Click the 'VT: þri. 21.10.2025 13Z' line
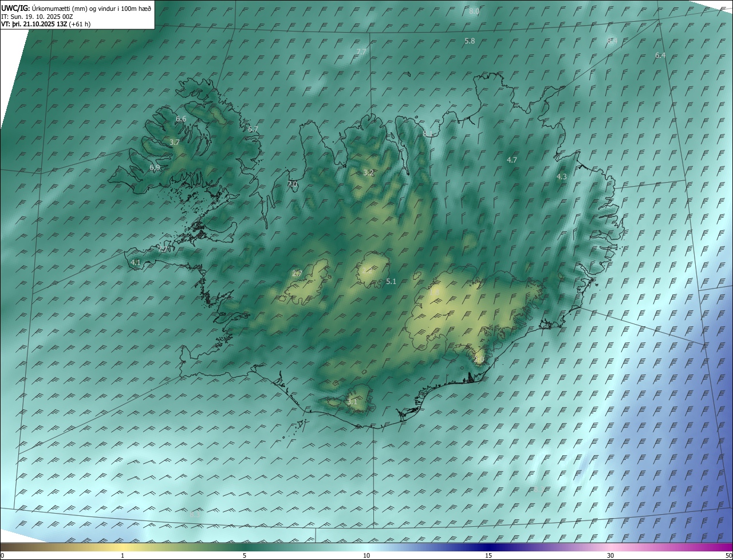Screen dimensions: 733x560 pos(34,24)
